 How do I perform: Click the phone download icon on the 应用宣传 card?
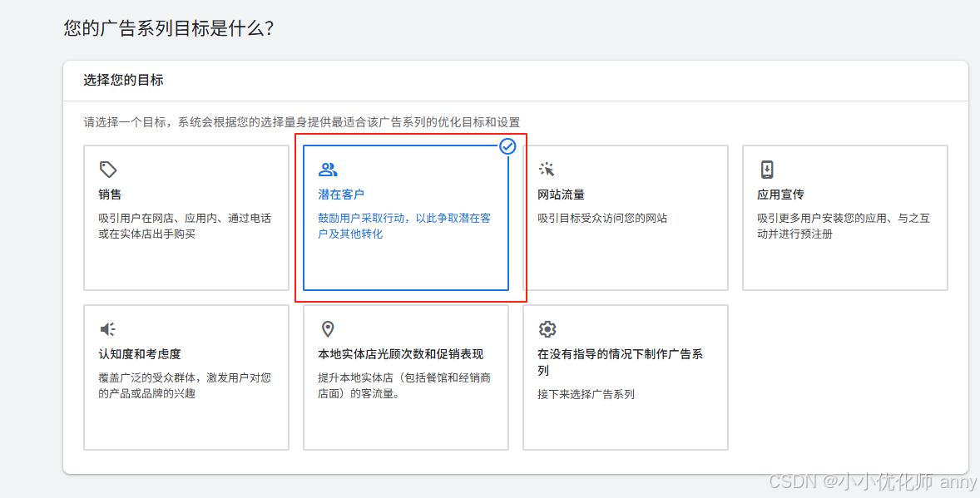[767, 170]
